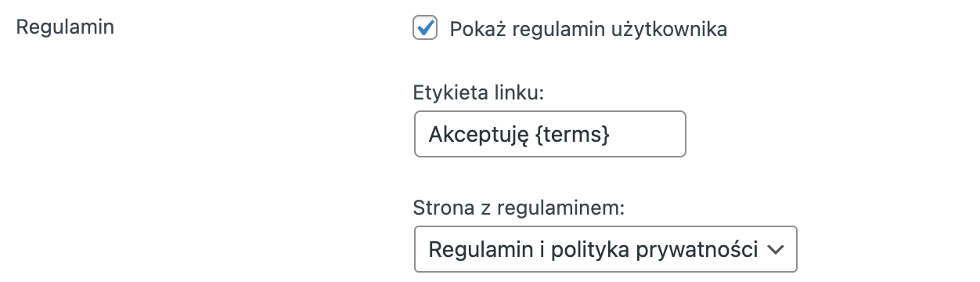
Task: Disable showing the user terms via the checkbox
Action: (x=425, y=28)
